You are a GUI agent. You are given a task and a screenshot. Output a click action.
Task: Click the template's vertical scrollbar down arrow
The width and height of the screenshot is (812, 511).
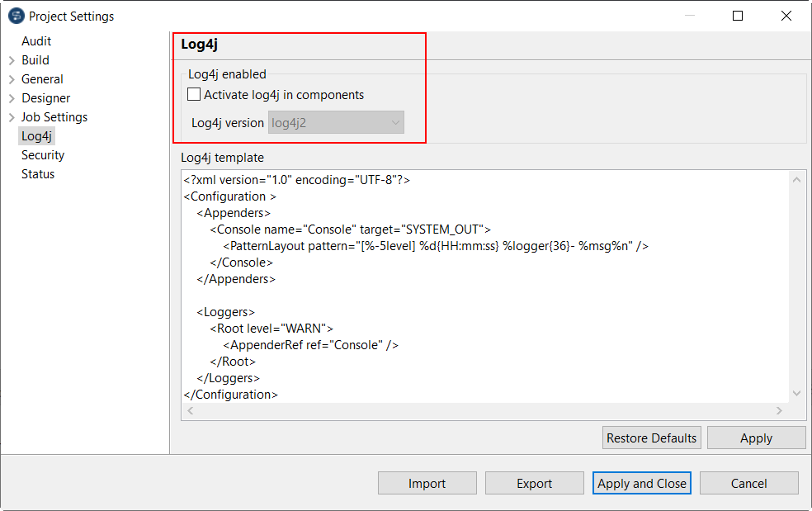coord(796,394)
